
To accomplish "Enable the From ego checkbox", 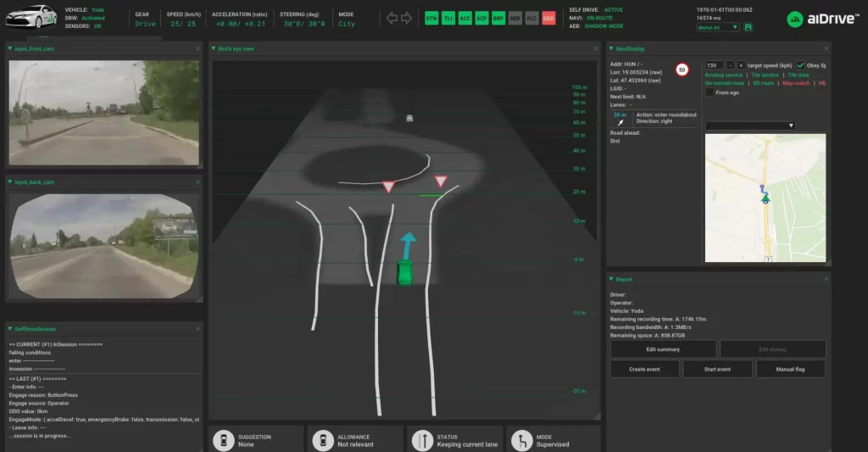I will (709, 92).
